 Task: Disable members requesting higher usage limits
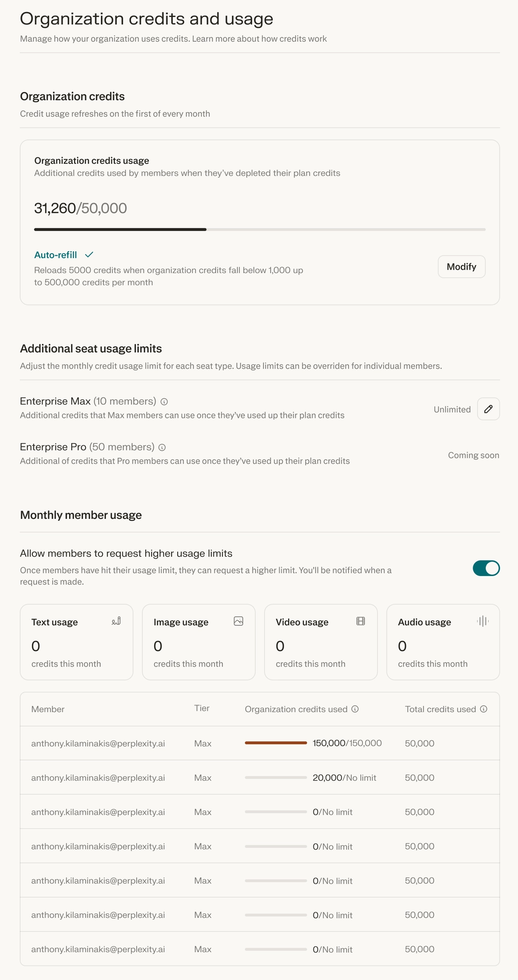(486, 568)
